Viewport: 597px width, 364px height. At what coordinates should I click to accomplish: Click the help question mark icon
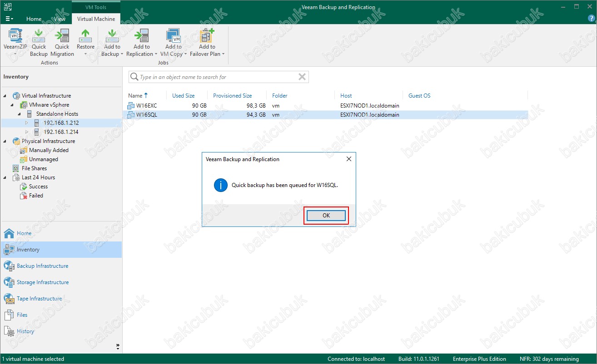(x=591, y=18)
